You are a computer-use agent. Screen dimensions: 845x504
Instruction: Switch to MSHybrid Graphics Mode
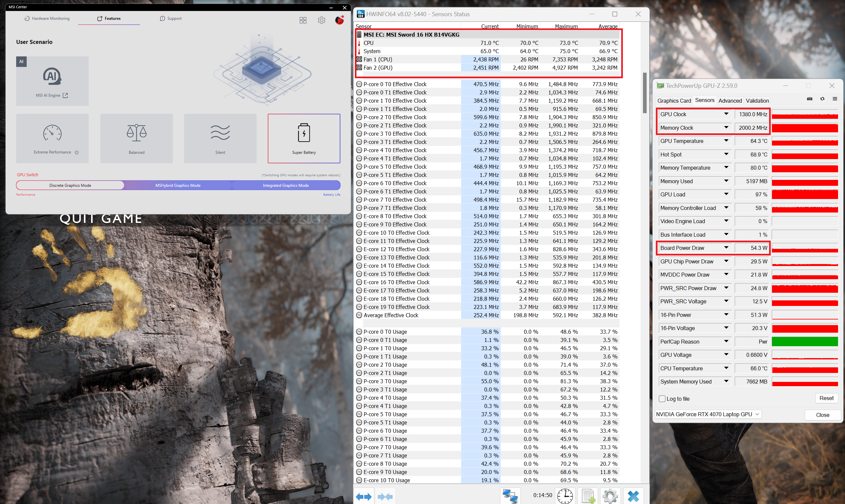[178, 185]
